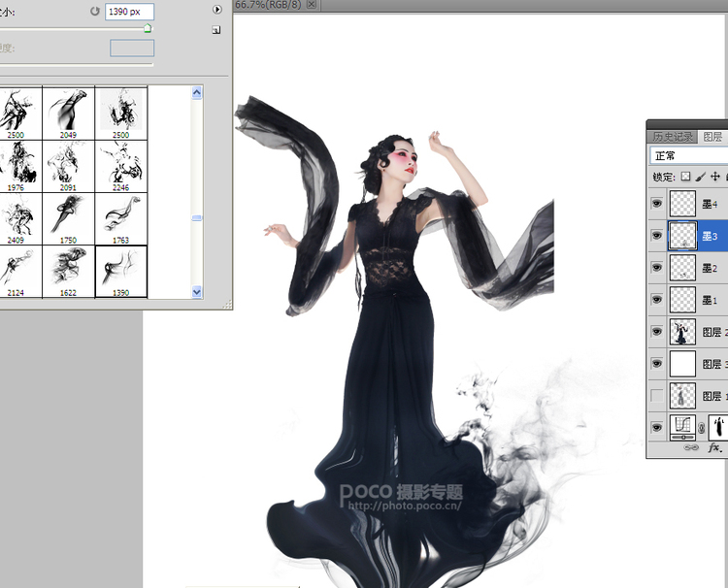
Task: Switch to the 历史记录 tab
Action: [x=673, y=137]
